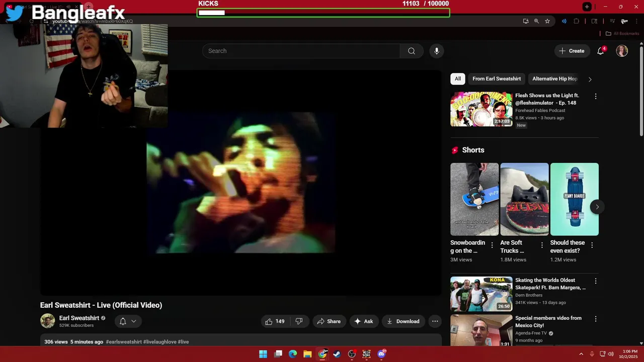The image size is (644, 362).
Task: Open Windows Start menu
Action: click(263, 354)
